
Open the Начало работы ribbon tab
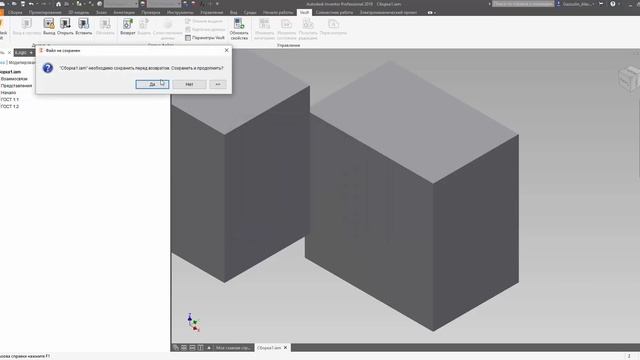[278, 13]
